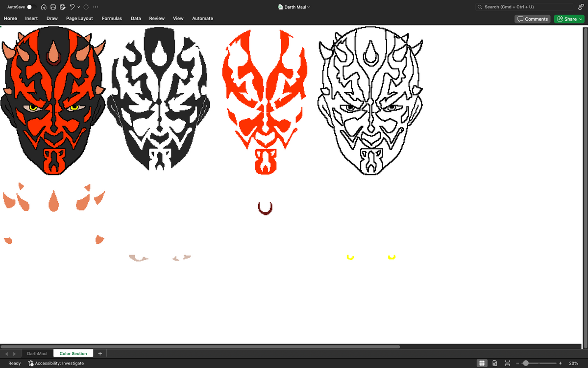Switch to Normal grid view
Viewport: 588px width, 368px height.
pos(482,363)
